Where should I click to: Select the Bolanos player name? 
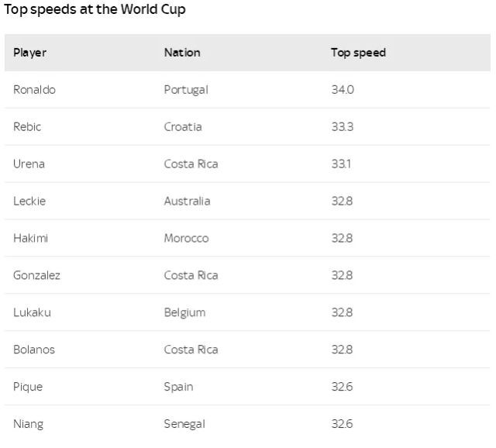(34, 350)
